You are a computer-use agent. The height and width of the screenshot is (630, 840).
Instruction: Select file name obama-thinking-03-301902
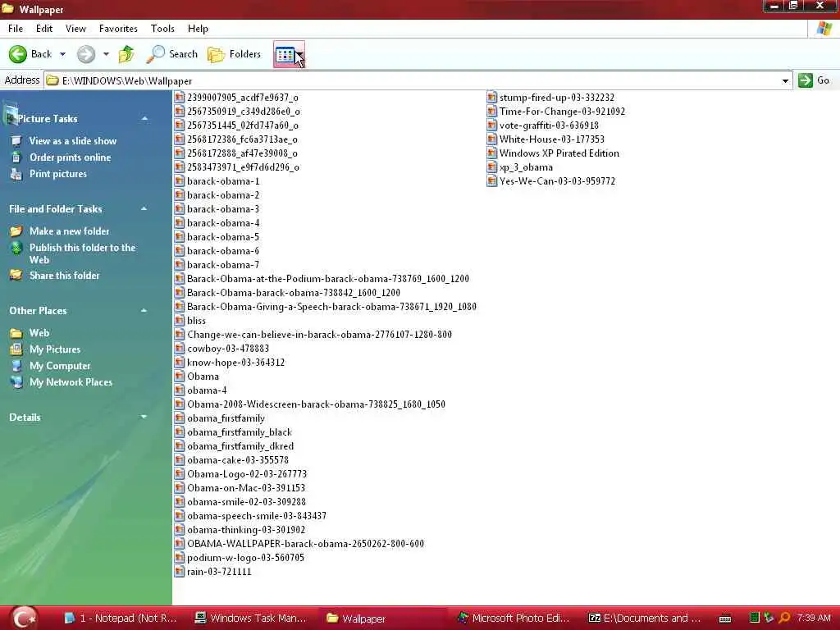click(246, 529)
